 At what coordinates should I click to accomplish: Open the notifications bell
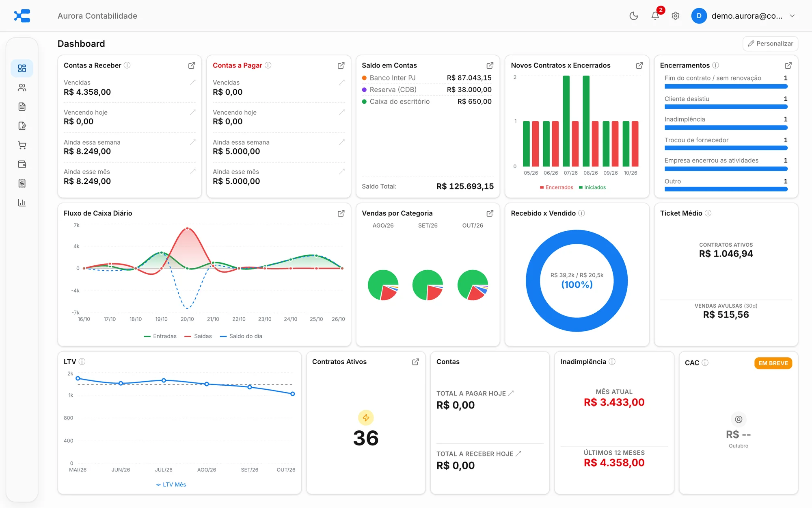[x=655, y=16]
